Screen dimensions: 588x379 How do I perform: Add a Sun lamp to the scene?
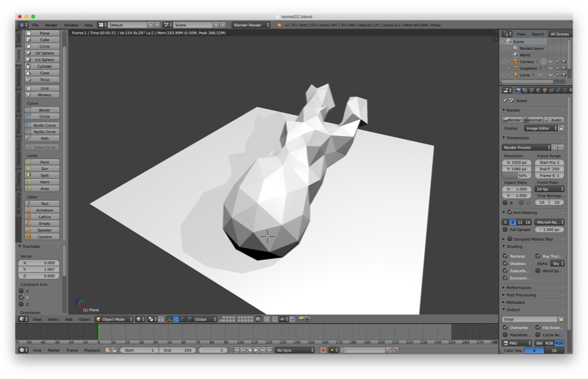coord(44,169)
